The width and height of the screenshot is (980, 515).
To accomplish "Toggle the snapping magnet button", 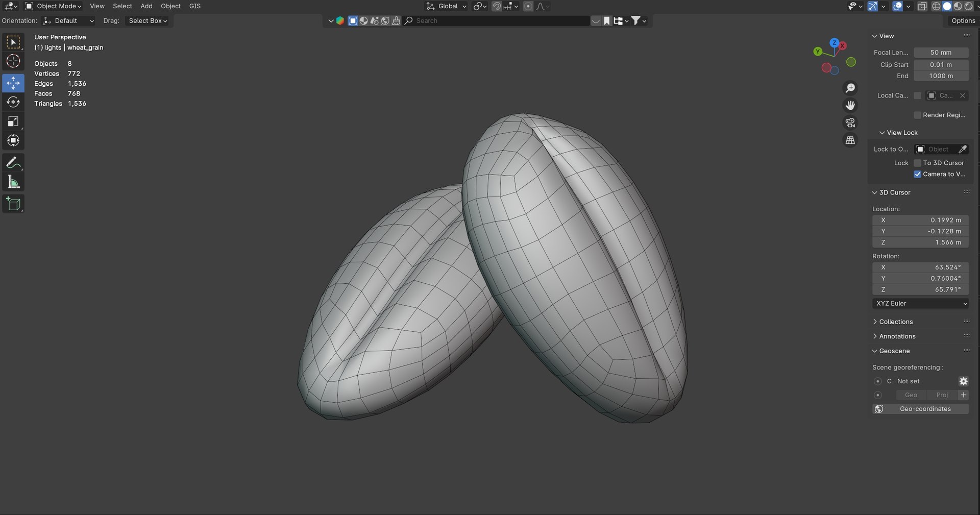I will click(x=496, y=6).
